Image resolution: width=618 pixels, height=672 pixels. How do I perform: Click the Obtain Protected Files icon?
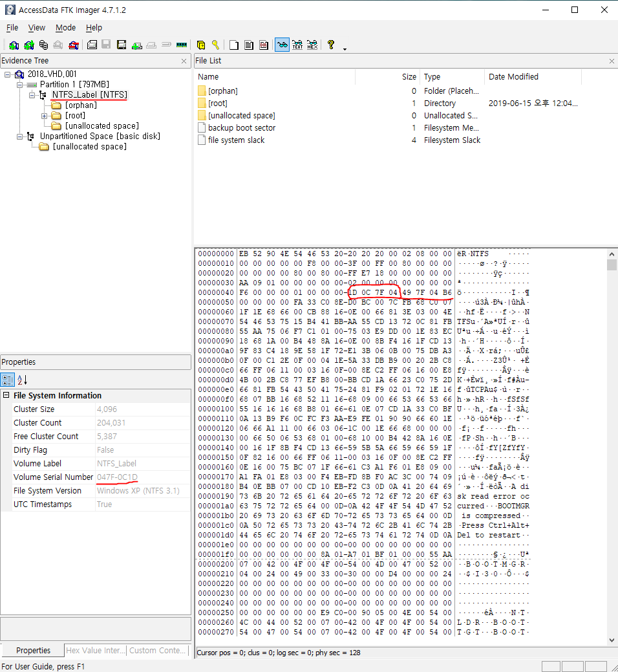pos(201,45)
